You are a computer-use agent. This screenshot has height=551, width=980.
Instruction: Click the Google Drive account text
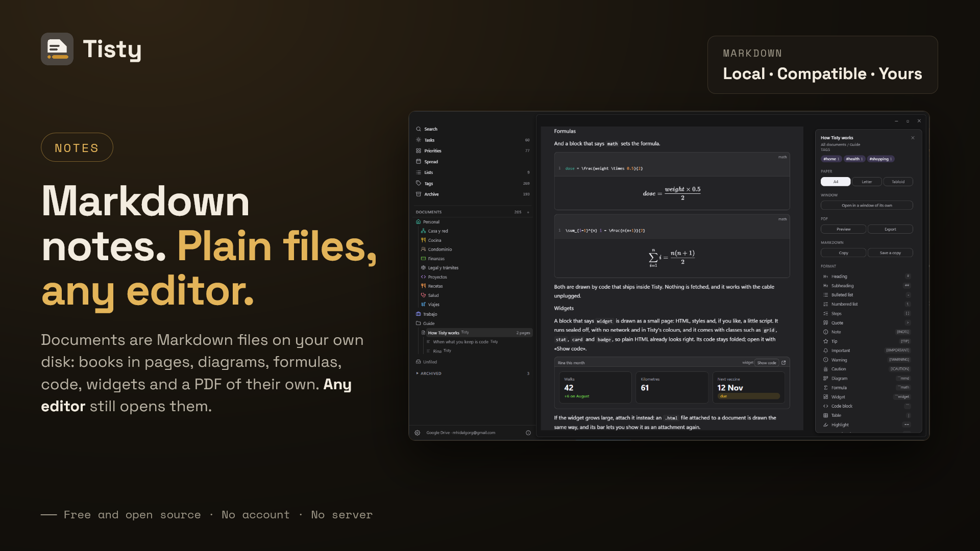click(461, 433)
